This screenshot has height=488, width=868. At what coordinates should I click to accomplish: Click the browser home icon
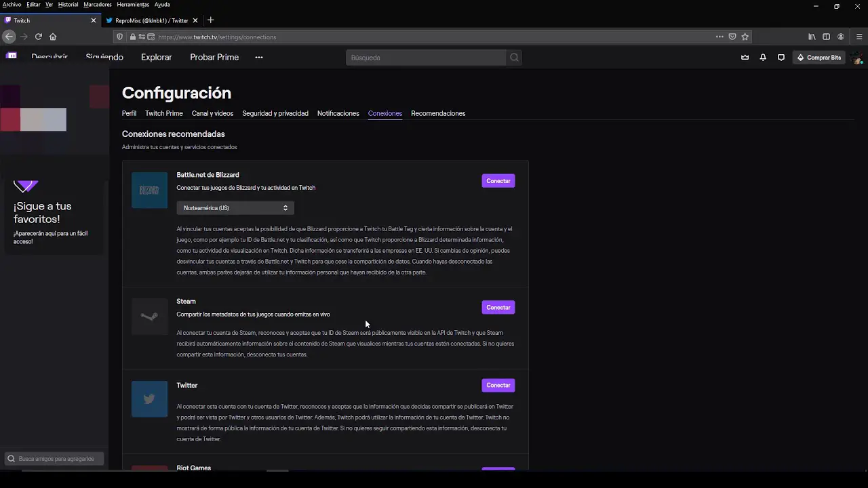pos(53,37)
